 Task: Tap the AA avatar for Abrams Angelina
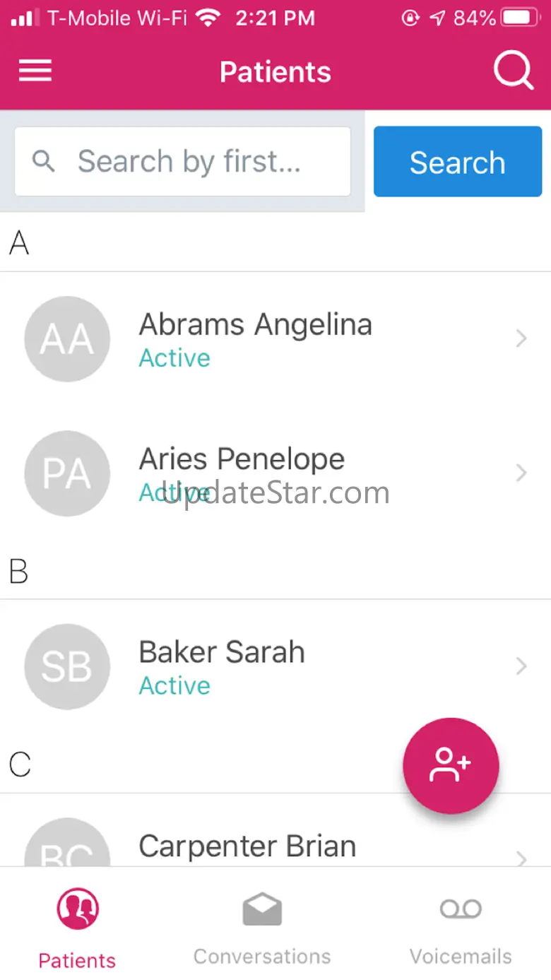pyautogui.click(x=67, y=339)
